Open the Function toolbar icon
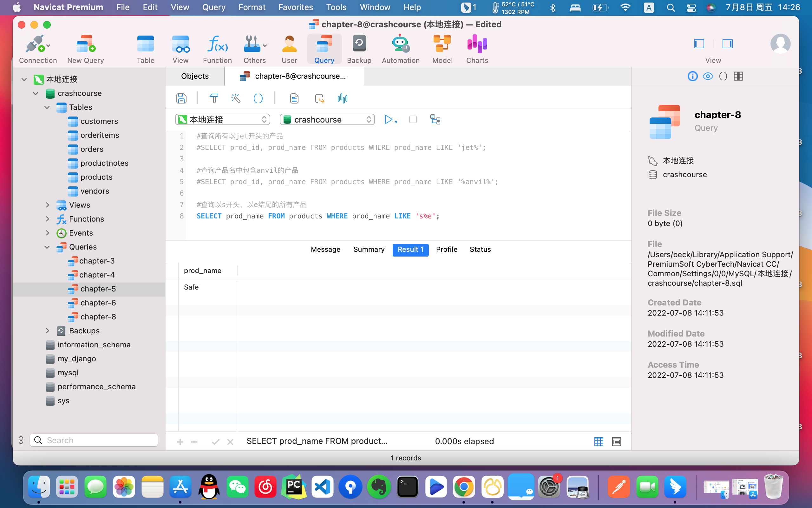 [217, 49]
